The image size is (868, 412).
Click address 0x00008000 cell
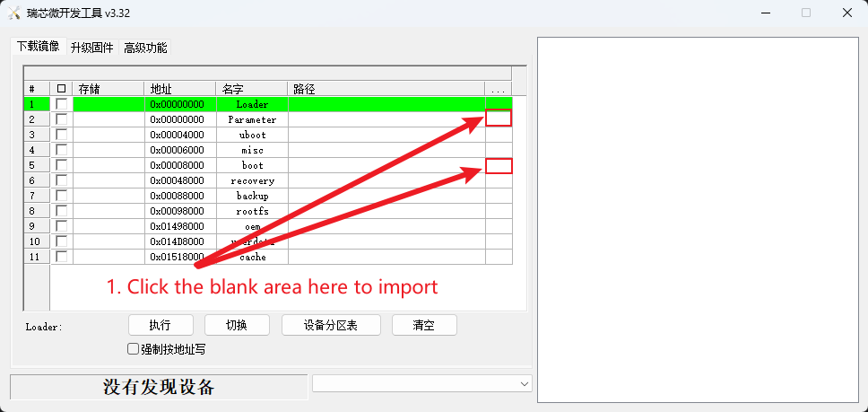click(x=180, y=165)
